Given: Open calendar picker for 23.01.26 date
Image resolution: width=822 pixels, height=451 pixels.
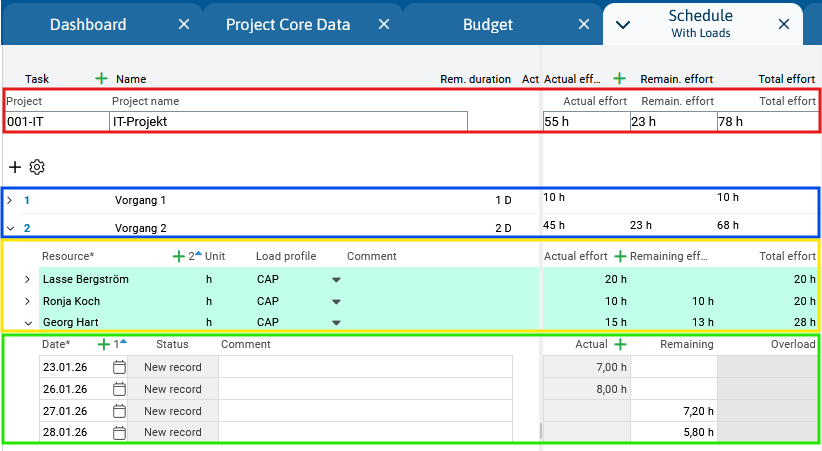Looking at the screenshot, I should pyautogui.click(x=119, y=367).
